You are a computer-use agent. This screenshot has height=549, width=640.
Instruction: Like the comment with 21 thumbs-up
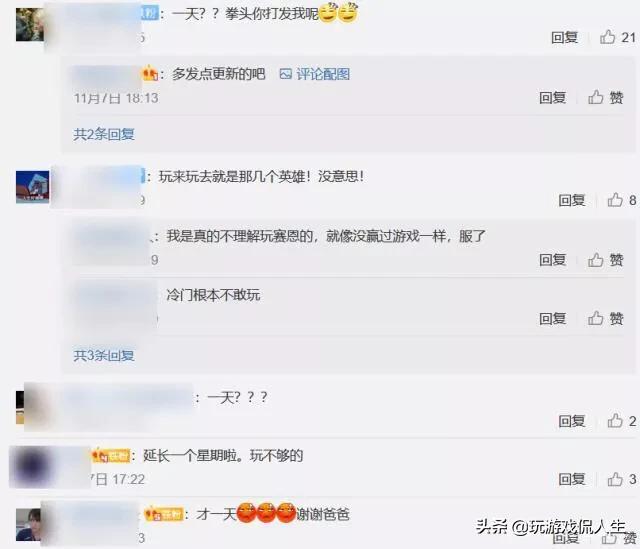pos(607,37)
